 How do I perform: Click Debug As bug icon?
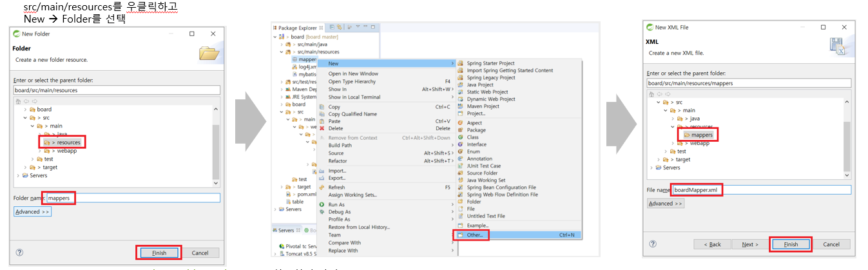pyautogui.click(x=322, y=211)
